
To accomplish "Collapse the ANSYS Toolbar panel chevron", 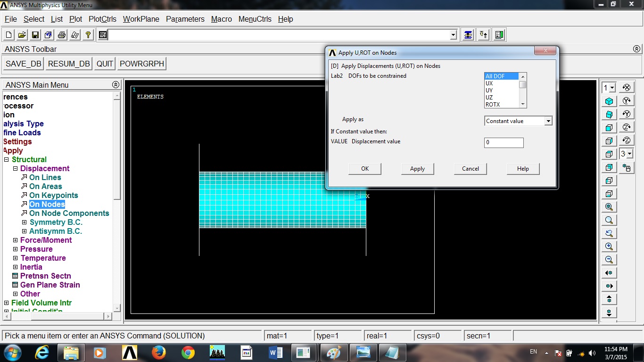I will 636,49.
